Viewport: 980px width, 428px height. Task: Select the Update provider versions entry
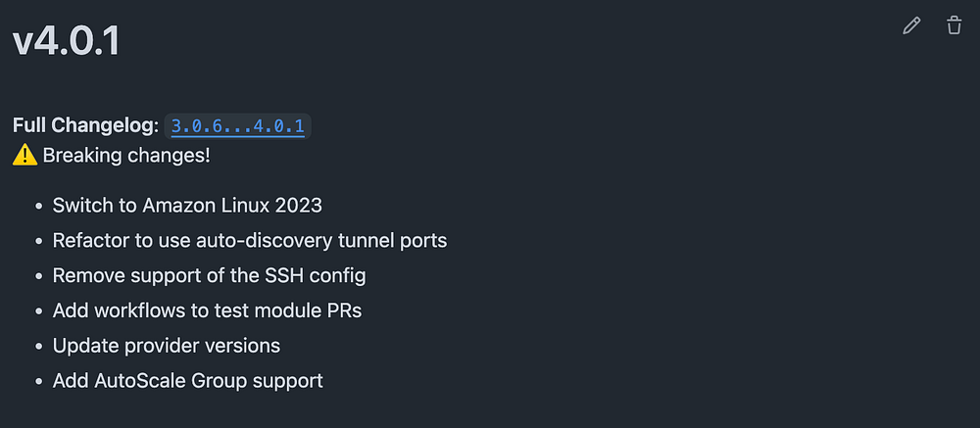167,346
